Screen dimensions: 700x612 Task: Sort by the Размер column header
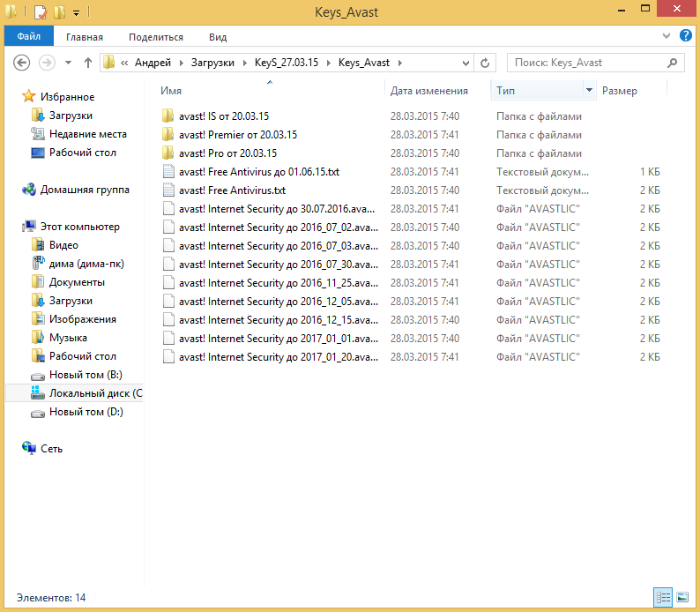[619, 91]
